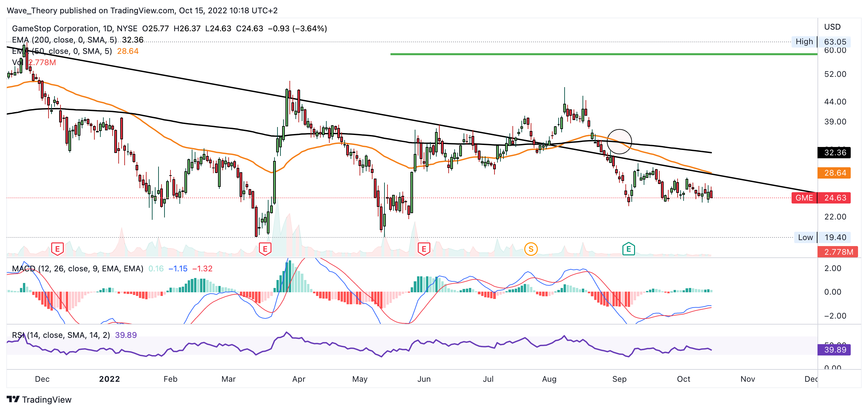Click the green upcoming earnings E marker
The width and height of the screenshot is (868, 411).
[628, 249]
